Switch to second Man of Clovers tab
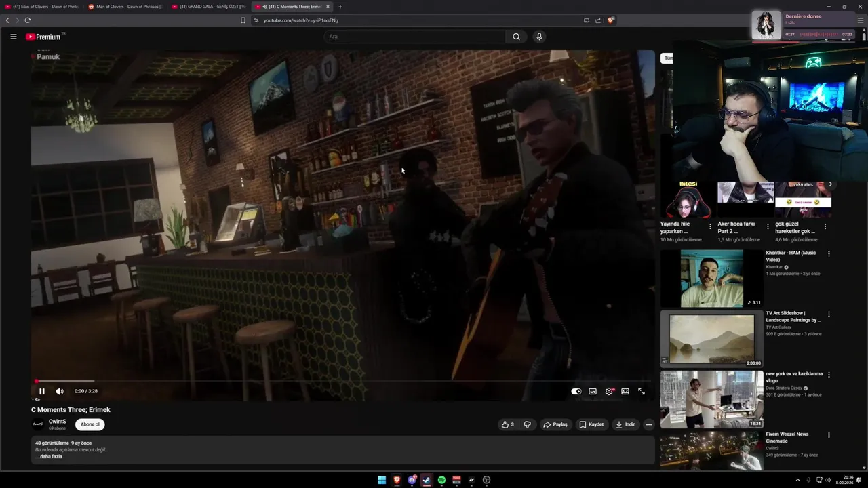The height and width of the screenshot is (488, 868). coord(125,7)
